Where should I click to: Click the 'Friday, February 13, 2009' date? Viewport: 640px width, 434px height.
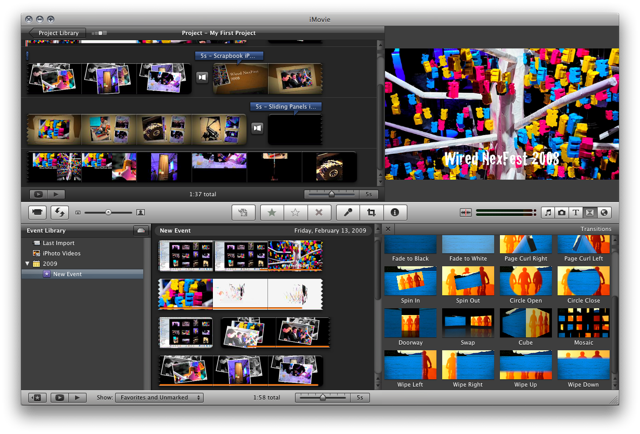click(x=330, y=231)
